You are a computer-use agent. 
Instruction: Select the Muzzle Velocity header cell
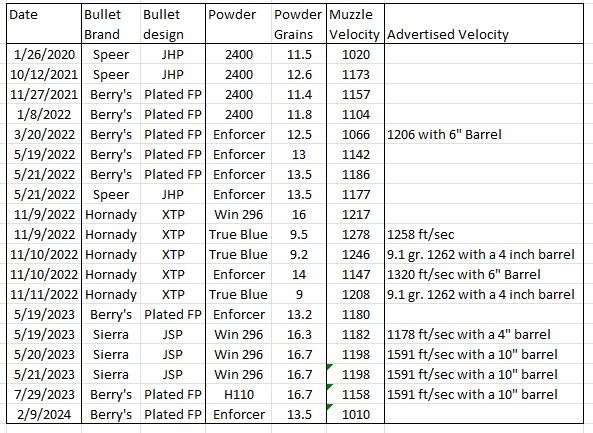(355, 24)
